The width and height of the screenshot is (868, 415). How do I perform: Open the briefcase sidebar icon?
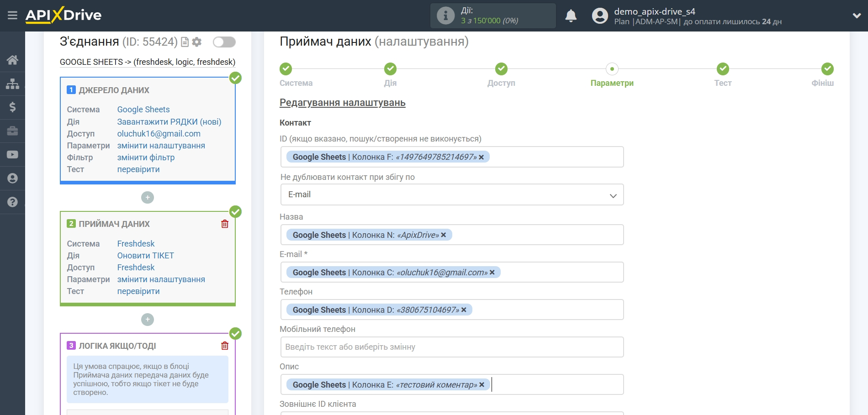pyautogui.click(x=12, y=131)
